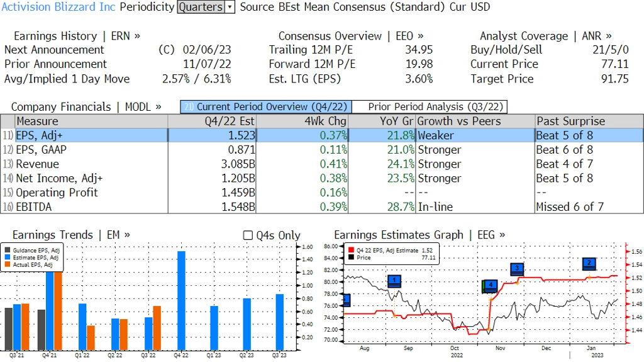The width and height of the screenshot is (644, 362).
Task: Click Revenue estimate value 3.085B
Action: [x=238, y=164]
